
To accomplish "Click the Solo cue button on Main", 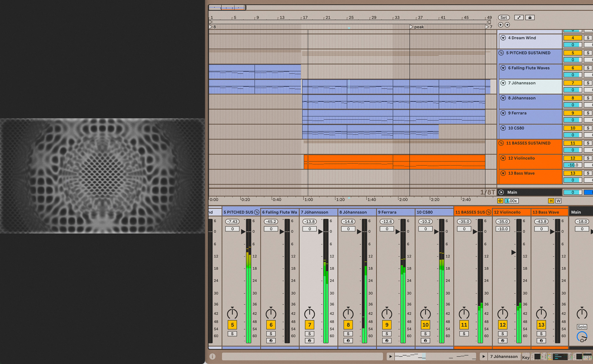I will (x=582, y=327).
